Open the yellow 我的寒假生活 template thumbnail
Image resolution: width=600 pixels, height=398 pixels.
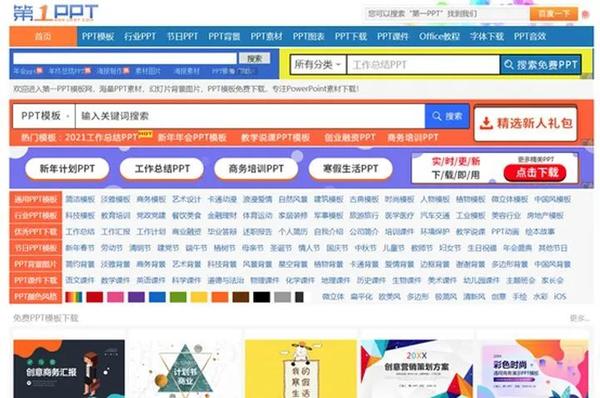pyautogui.click(x=301, y=369)
